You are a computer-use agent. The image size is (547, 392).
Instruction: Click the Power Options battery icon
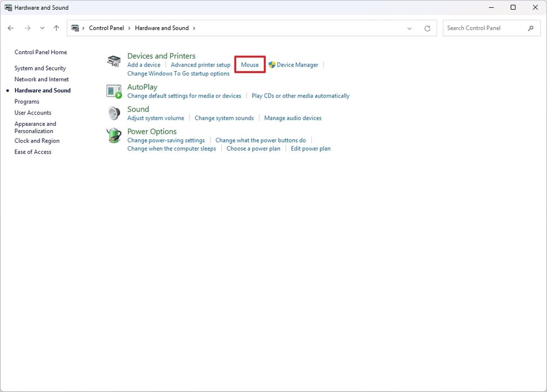[113, 135]
